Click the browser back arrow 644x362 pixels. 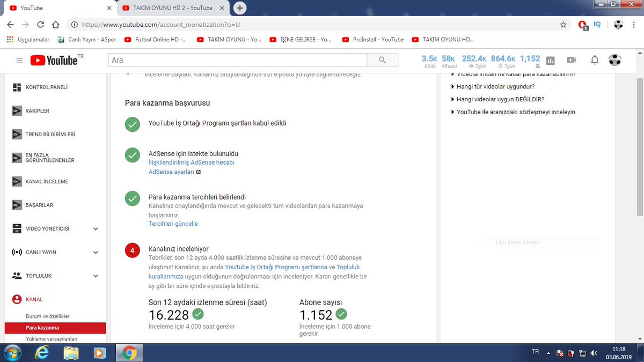point(11,25)
